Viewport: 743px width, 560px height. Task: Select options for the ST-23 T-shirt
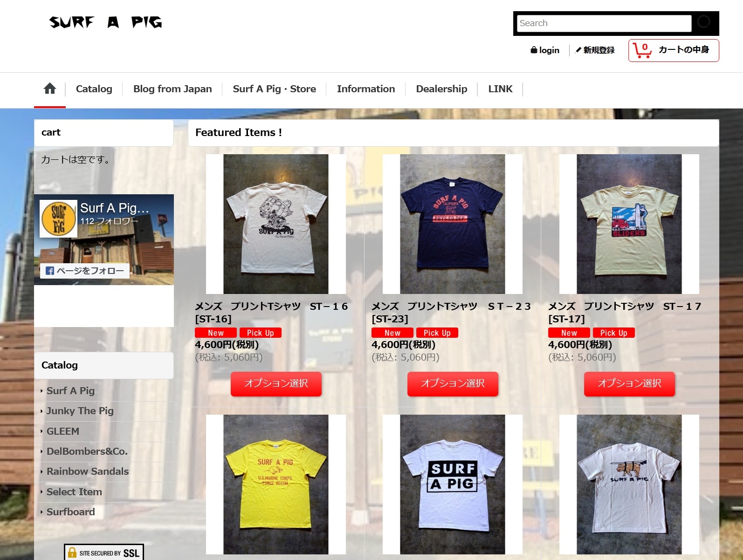tap(453, 384)
